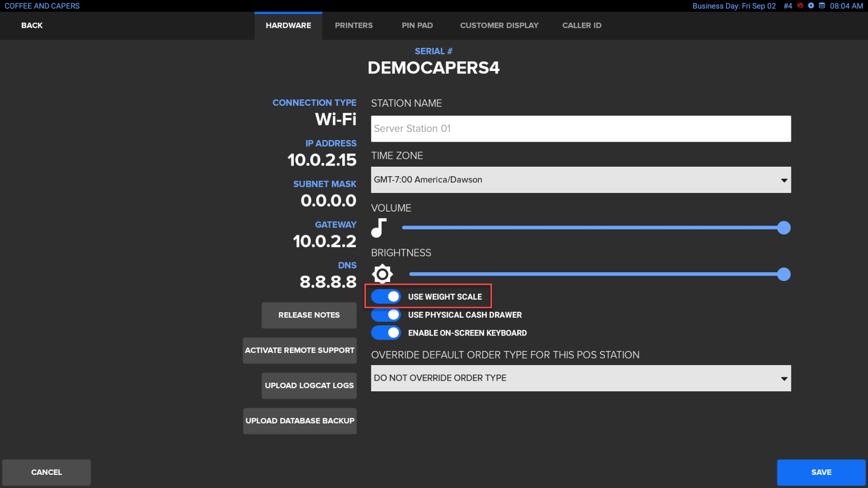
Task: Click the blue circular upload status icon
Action: [811, 6]
